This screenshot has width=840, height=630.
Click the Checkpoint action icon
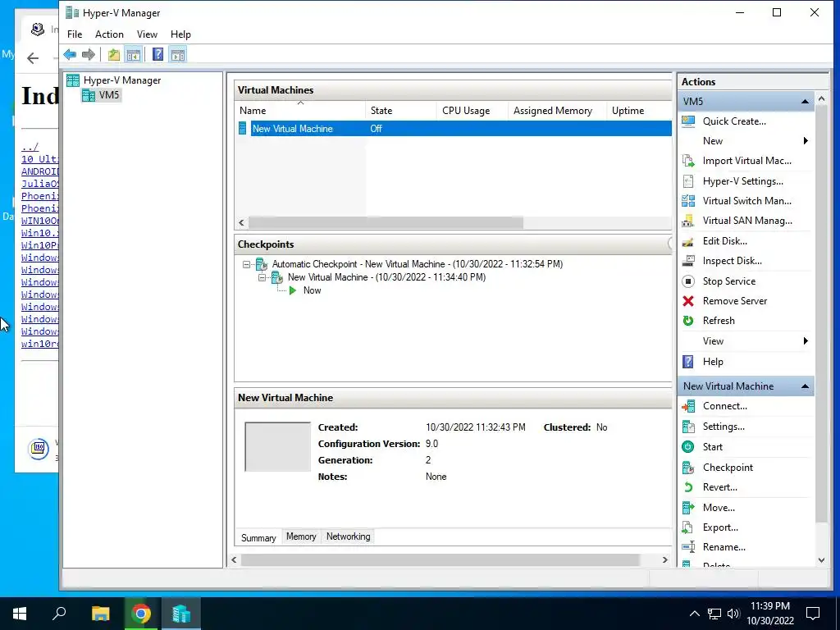[688, 467]
